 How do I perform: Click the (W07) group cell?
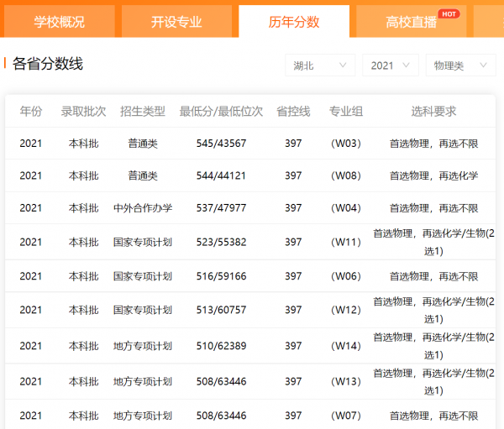(x=346, y=416)
